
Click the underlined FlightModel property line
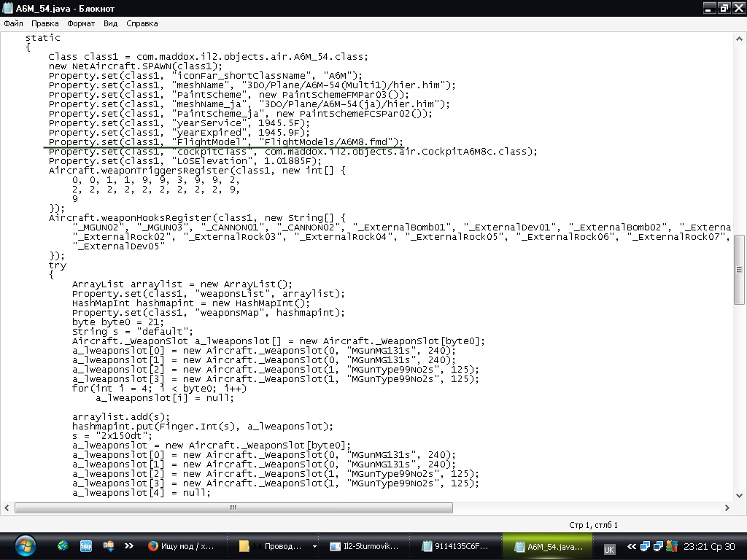(x=226, y=142)
